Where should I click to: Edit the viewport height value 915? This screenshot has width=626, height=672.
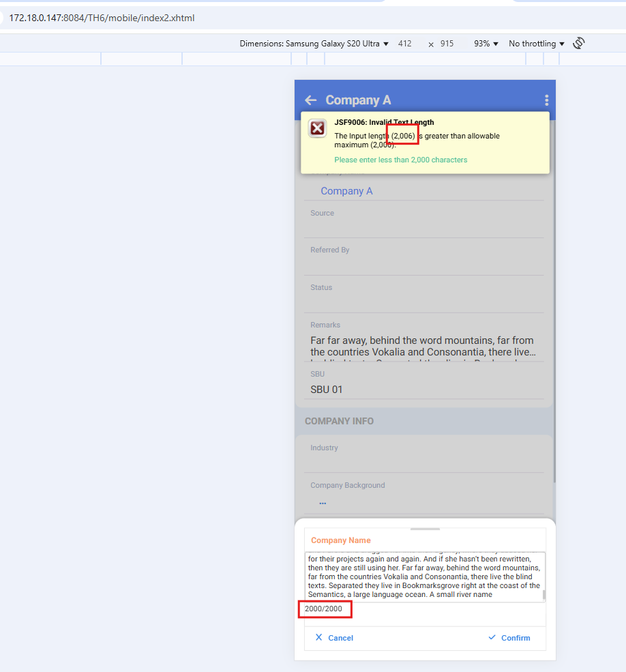pyautogui.click(x=447, y=44)
